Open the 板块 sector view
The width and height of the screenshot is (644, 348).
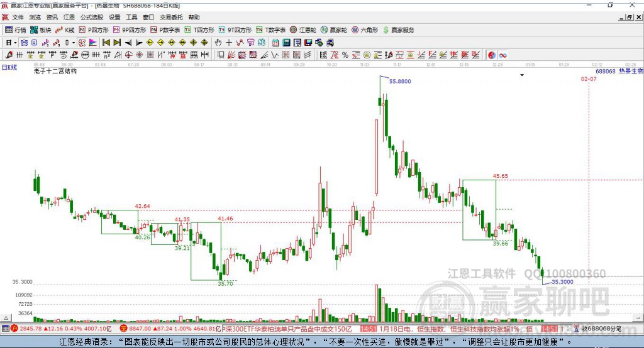tap(41, 30)
